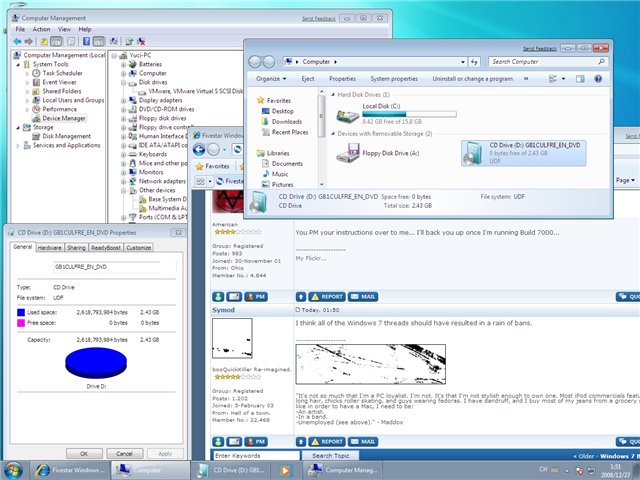Click the magenta Free space color swatch
This screenshot has height=480, width=640.
(21, 323)
